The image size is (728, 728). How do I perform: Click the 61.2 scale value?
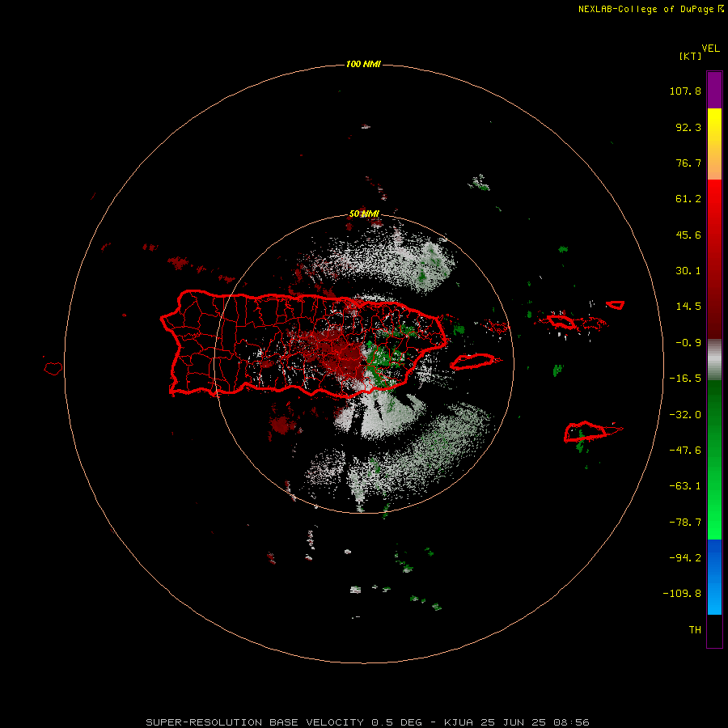(688, 199)
